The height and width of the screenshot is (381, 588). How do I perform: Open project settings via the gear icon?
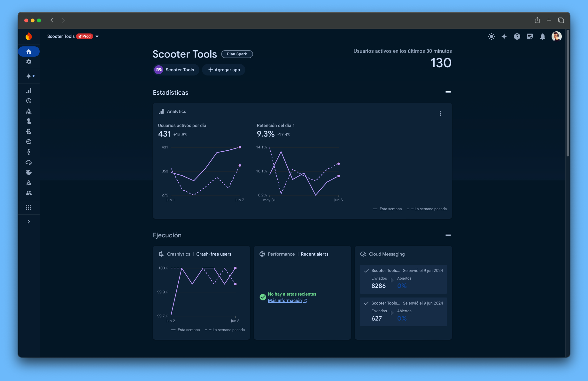pyautogui.click(x=29, y=62)
